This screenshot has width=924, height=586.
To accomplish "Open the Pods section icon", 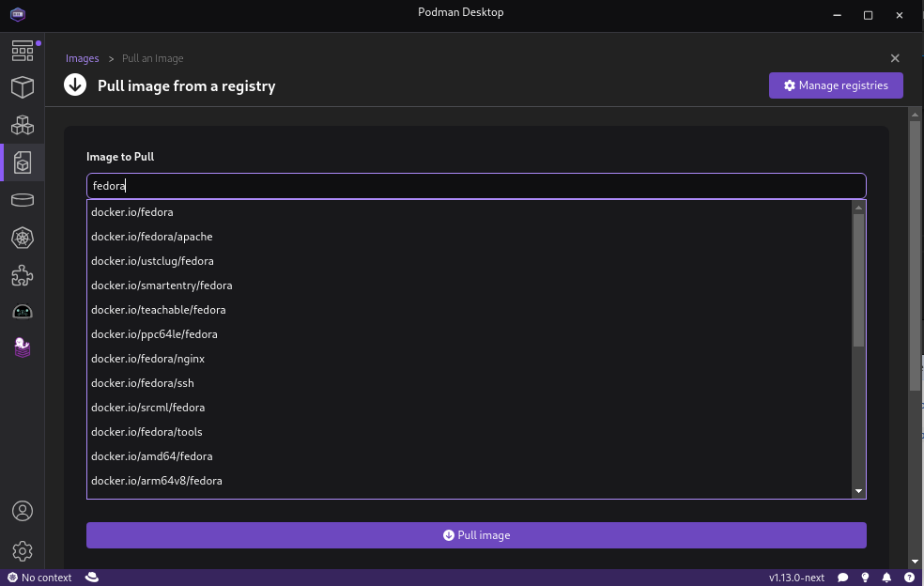I will click(x=23, y=125).
